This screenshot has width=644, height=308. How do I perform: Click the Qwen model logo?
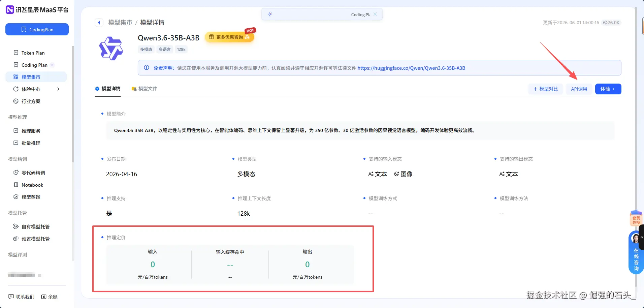click(x=111, y=49)
